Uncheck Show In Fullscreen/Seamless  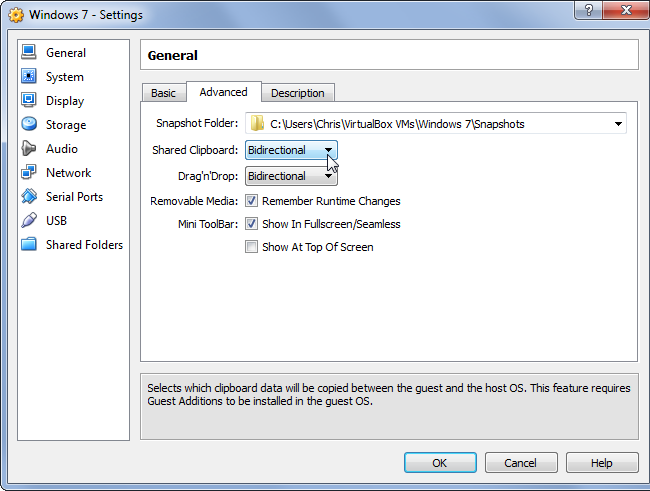pos(252,224)
